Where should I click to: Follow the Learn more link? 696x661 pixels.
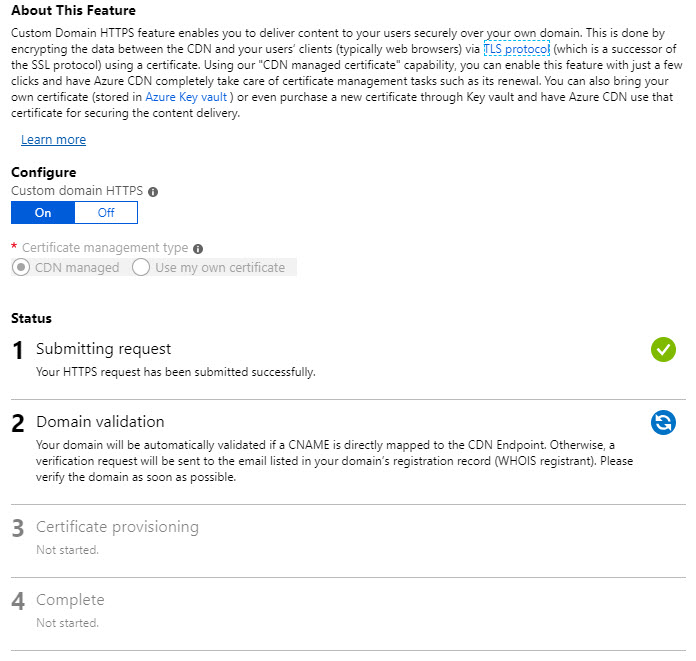pos(53,140)
